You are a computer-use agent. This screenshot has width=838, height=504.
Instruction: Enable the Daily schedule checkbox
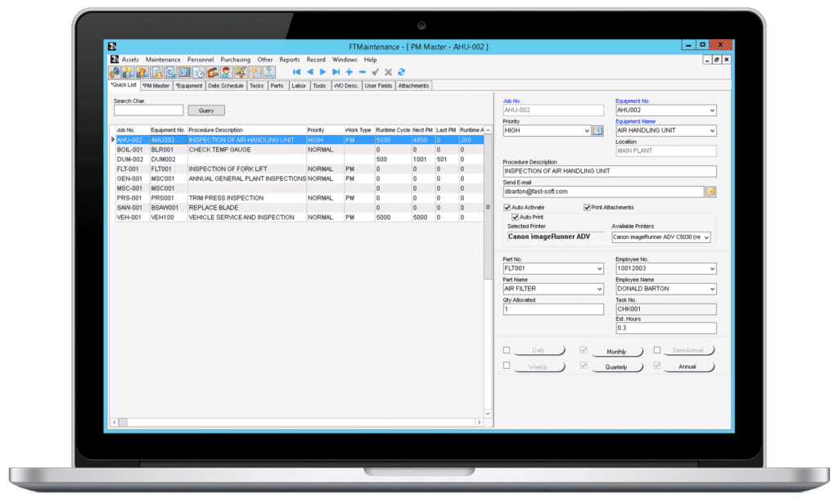507,350
